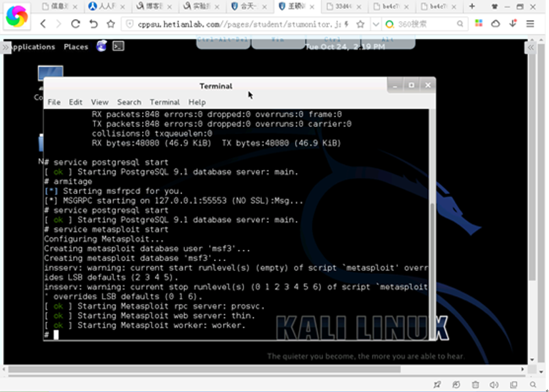Screen dimensions: 549x392
Task: Click the 'armitage' command line
Action: click(x=68, y=182)
